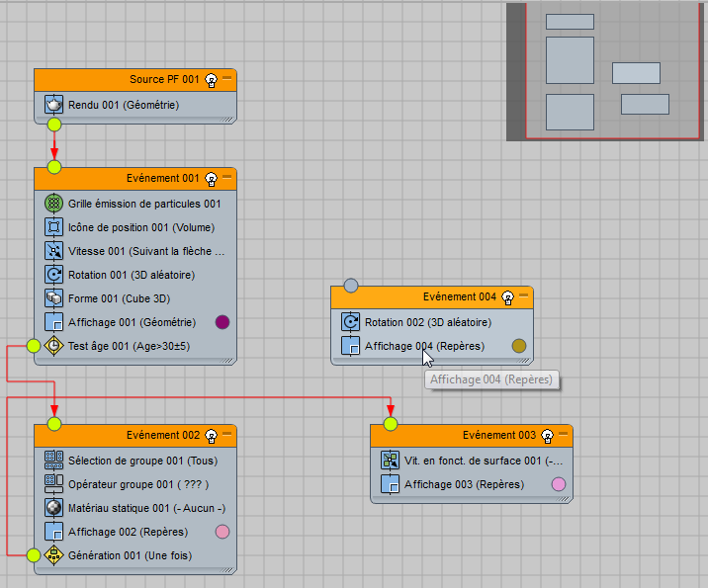708x588 pixels.
Task: Click the Génération 001 spawn icon
Action: coord(53,555)
